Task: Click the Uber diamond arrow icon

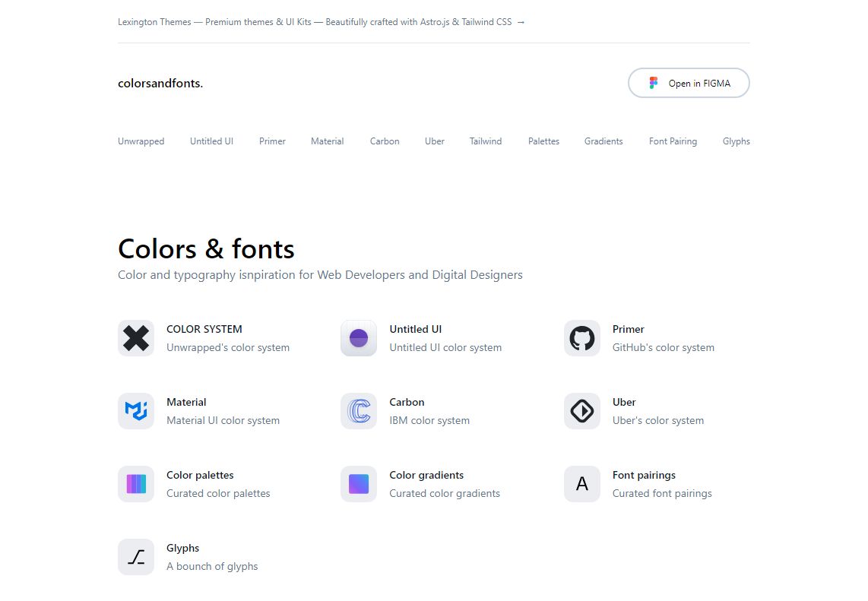Action: pos(581,411)
